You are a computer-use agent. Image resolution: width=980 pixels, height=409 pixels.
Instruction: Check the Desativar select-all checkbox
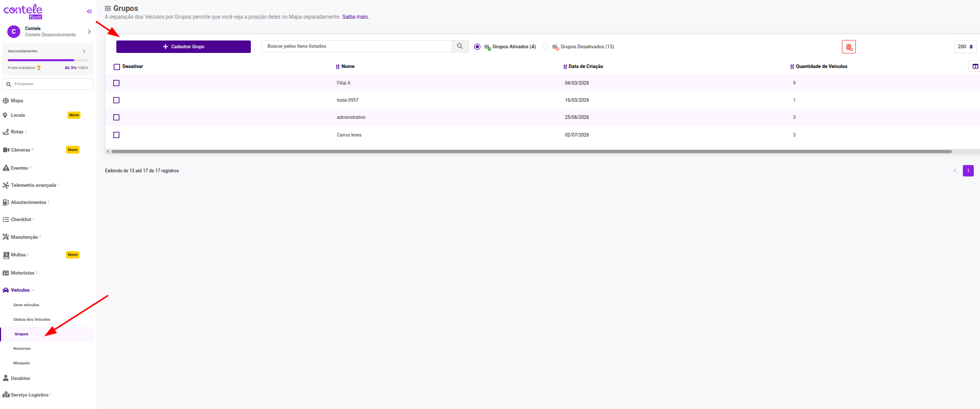pos(117,67)
